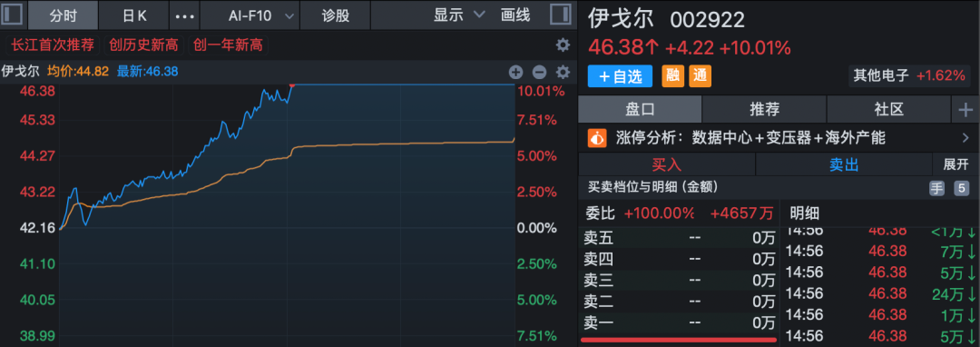Select the 卖三 order row
The width and height of the screenshot is (980, 347).
tap(680, 280)
